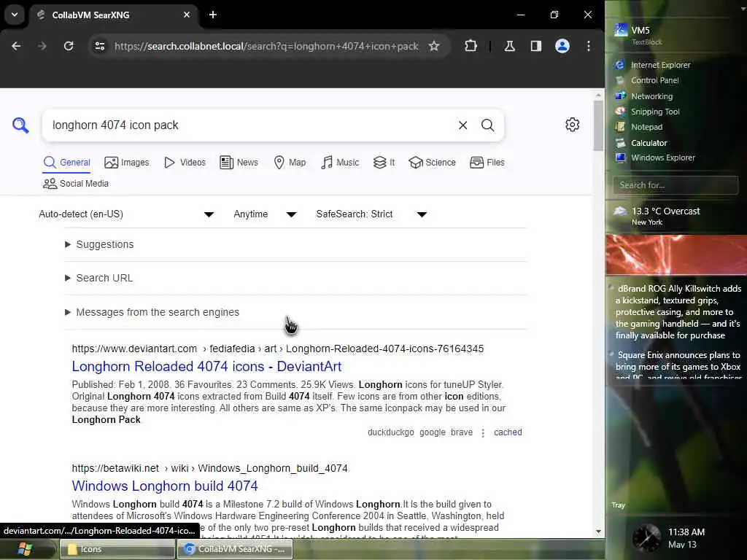Click the browser address bar URL

(x=266, y=46)
